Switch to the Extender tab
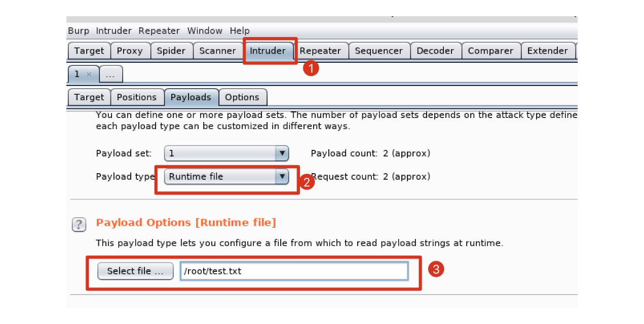 click(x=548, y=51)
